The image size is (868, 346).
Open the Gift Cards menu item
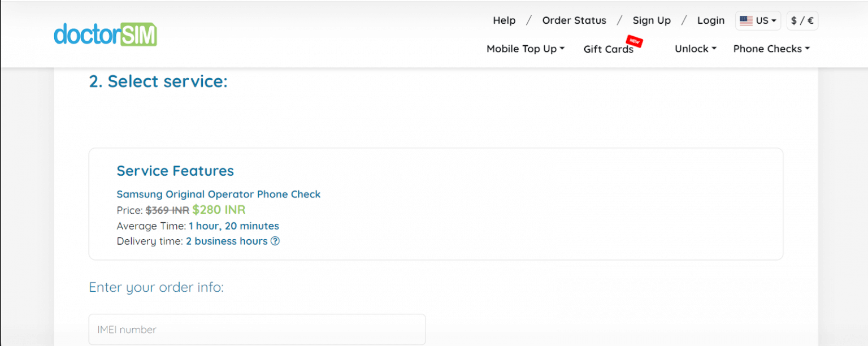click(608, 49)
